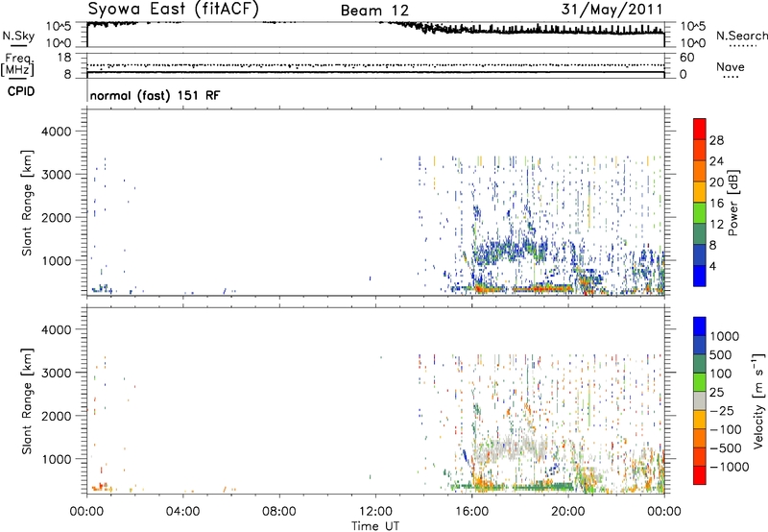Click the '1000' tick on velocity colorbar
The height and width of the screenshot is (532, 768).
pyautogui.click(x=725, y=336)
